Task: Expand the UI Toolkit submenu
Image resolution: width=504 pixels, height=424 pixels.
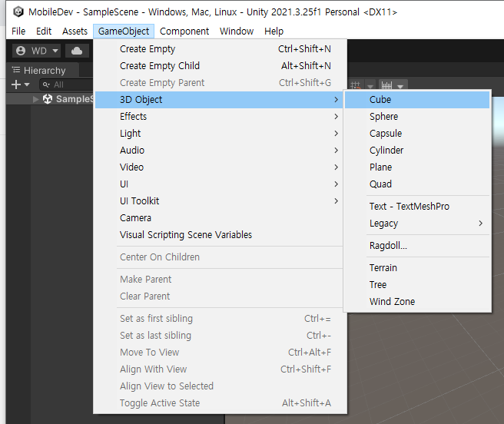Action: 220,201
